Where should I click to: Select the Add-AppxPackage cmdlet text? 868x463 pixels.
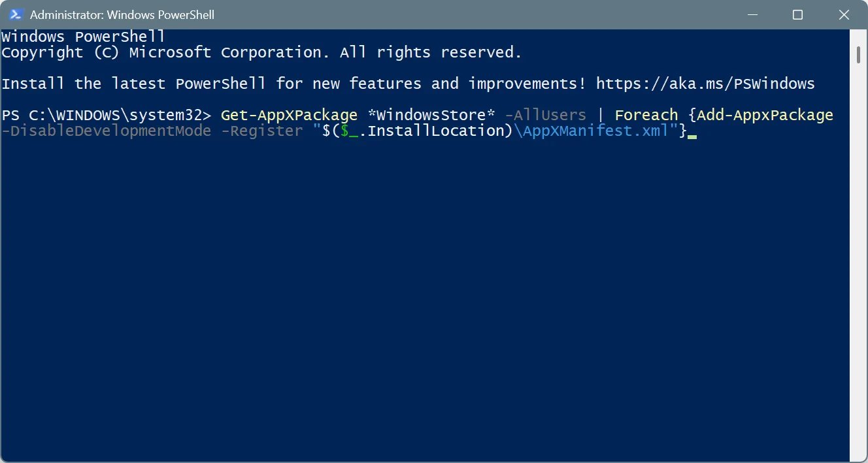[763, 114]
